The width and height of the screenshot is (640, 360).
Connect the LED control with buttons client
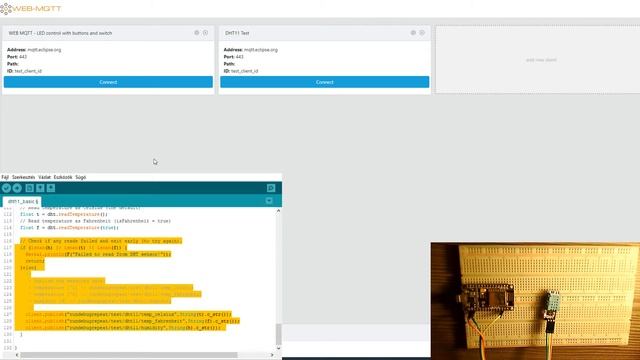tap(108, 82)
